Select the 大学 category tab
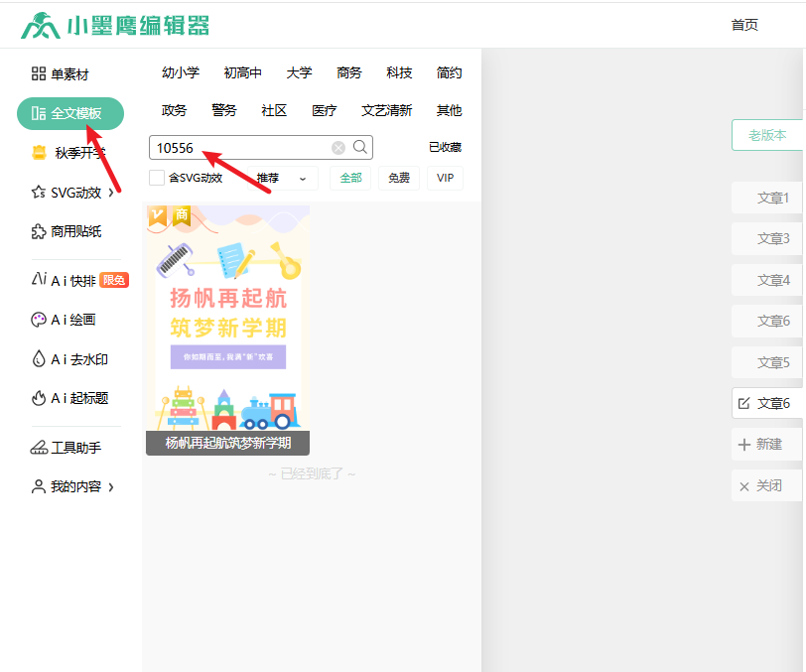The height and width of the screenshot is (672, 806). (299, 72)
